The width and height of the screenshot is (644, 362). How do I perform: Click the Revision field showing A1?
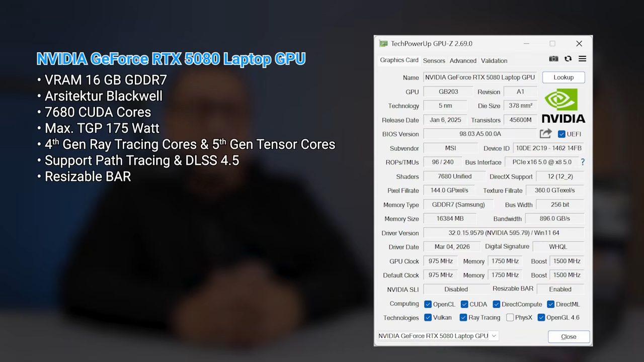pos(520,92)
